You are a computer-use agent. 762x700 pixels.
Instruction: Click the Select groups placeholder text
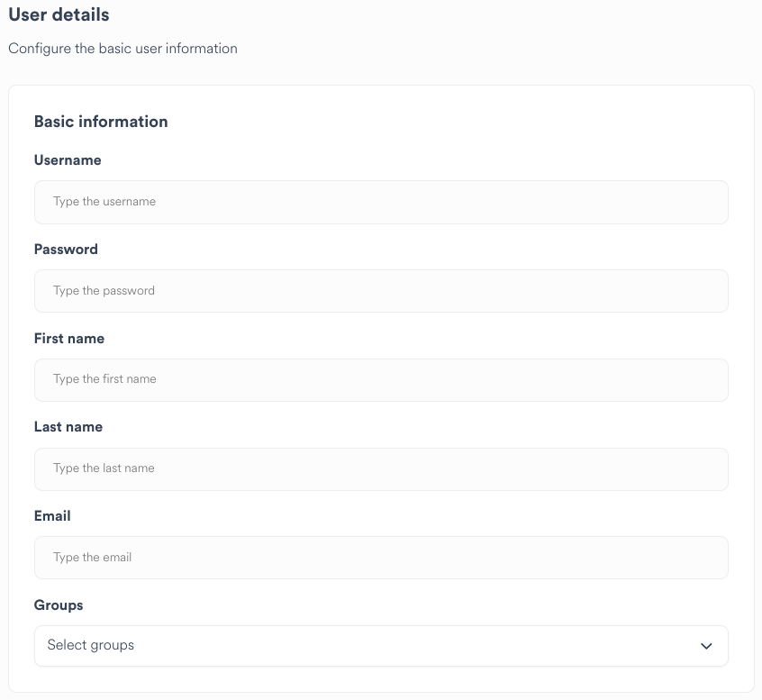coord(90,645)
